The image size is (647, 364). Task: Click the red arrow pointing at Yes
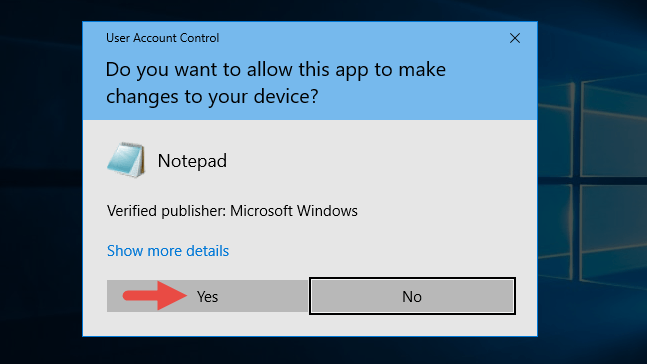[x=155, y=295]
